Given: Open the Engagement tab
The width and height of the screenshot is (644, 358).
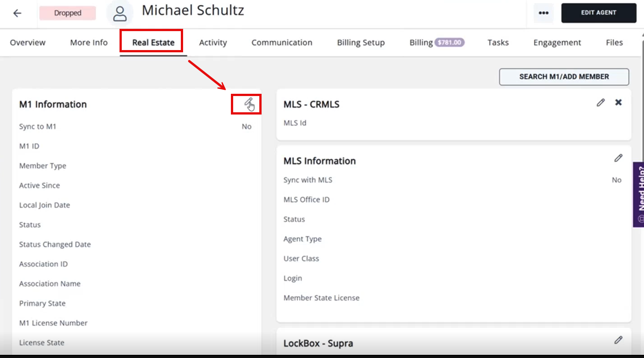Looking at the screenshot, I should click(x=557, y=42).
